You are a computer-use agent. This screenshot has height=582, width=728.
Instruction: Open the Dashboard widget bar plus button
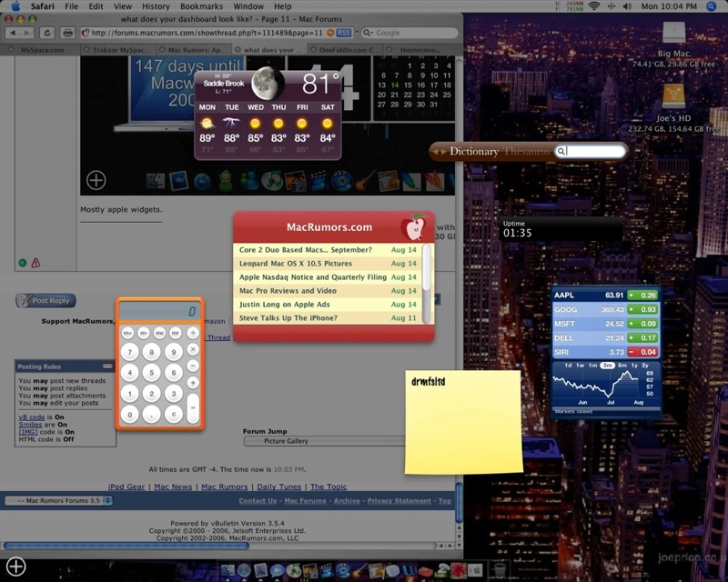click(15, 567)
